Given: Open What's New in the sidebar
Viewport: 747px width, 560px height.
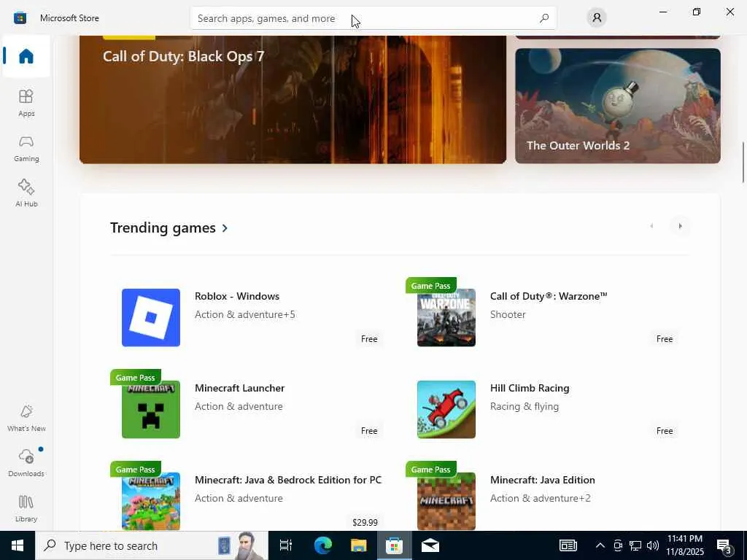Looking at the screenshot, I should 26,418.
